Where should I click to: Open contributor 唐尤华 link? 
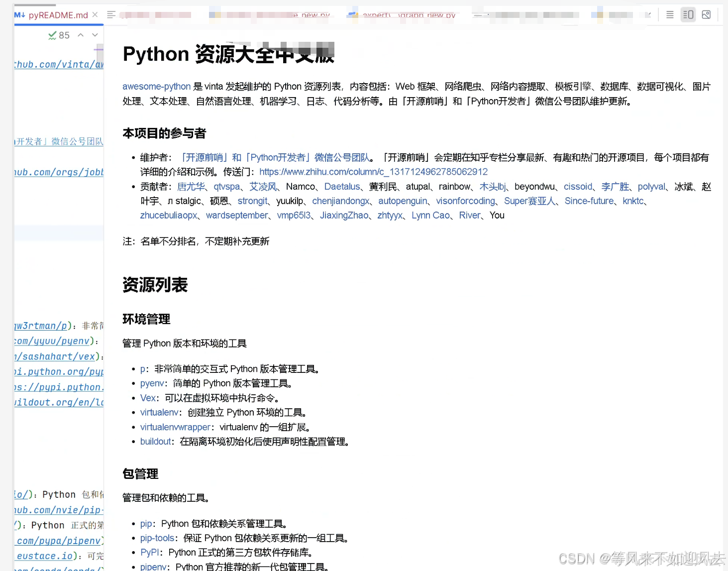[x=191, y=187]
